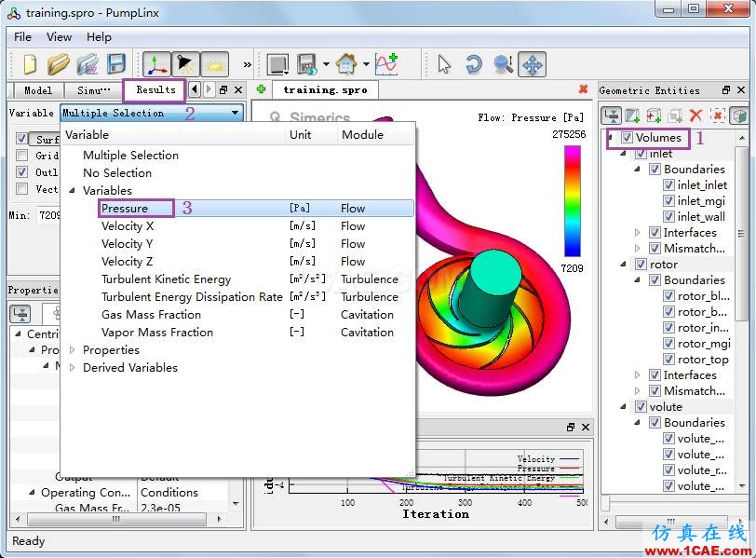The image size is (756, 558).
Task: Save the project with the floppy icon
Action: pos(116,64)
